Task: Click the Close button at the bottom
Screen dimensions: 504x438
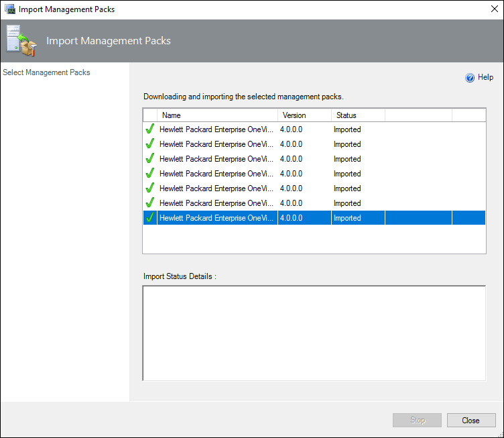Action: pyautogui.click(x=471, y=420)
